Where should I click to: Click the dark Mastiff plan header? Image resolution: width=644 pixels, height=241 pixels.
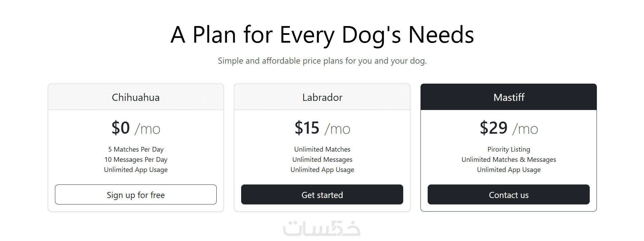tap(508, 97)
